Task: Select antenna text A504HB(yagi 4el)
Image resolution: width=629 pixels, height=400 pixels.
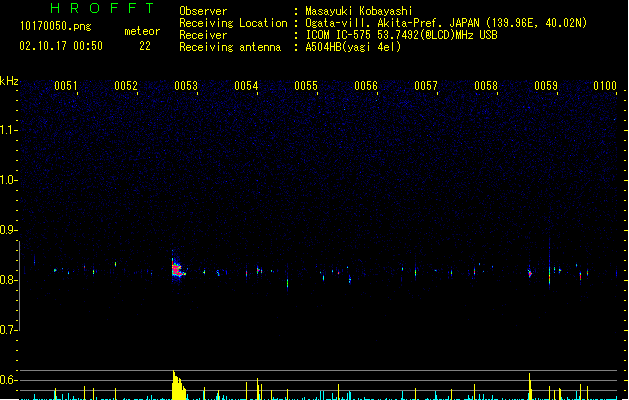Action: pyautogui.click(x=353, y=47)
